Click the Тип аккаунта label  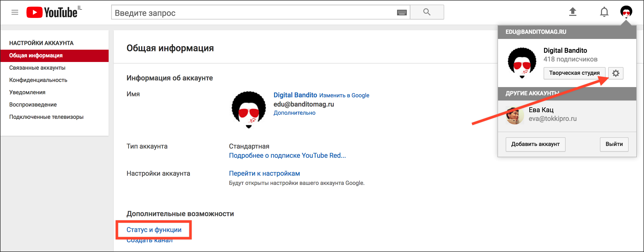pyautogui.click(x=147, y=146)
